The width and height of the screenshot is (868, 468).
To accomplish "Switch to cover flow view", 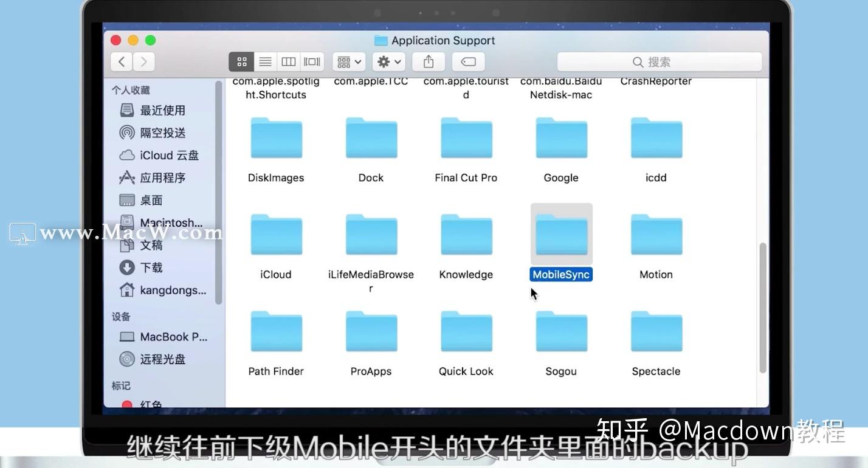I will point(312,61).
